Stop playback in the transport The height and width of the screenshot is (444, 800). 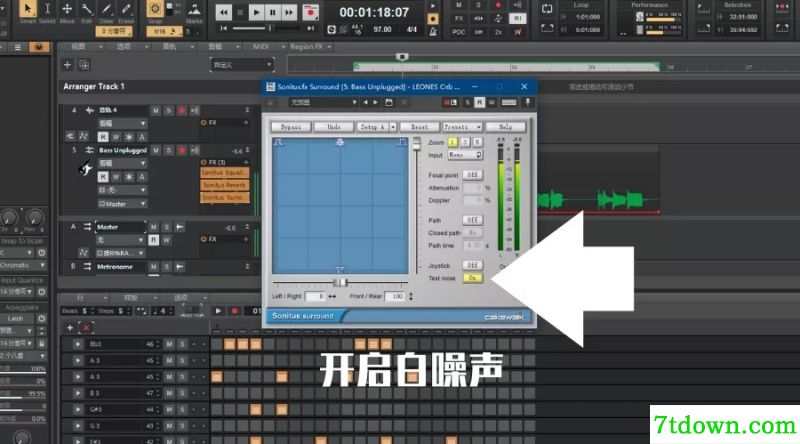point(240,12)
